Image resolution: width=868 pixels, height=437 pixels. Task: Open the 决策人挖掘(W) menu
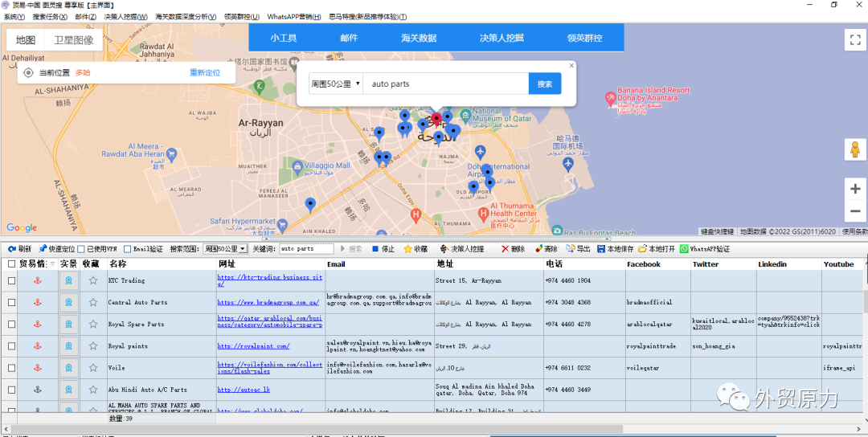(x=126, y=17)
